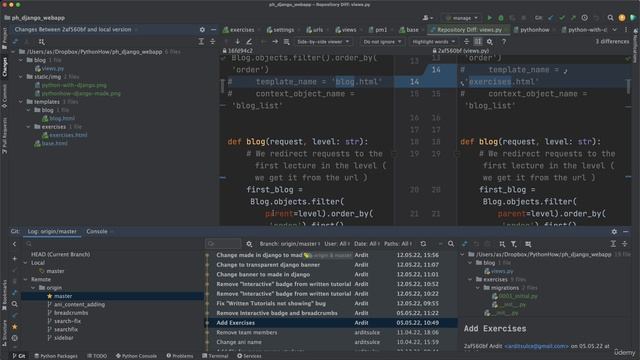Select commit 'Fix Written Tutorials not showing bug'
The height and width of the screenshot is (360, 640).
tap(271, 304)
